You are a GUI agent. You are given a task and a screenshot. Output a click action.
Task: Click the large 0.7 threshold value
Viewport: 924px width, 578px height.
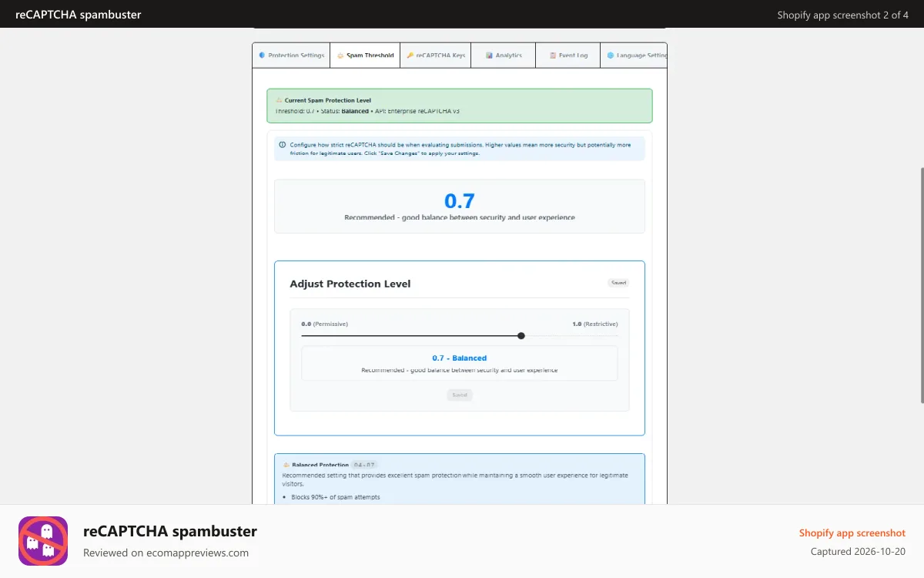(x=460, y=200)
